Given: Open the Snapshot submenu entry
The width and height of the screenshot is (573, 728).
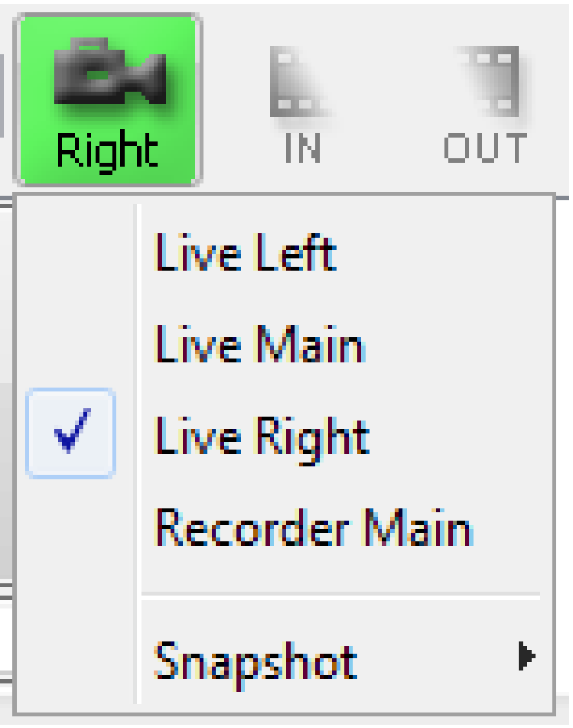Looking at the screenshot, I should click(256, 660).
